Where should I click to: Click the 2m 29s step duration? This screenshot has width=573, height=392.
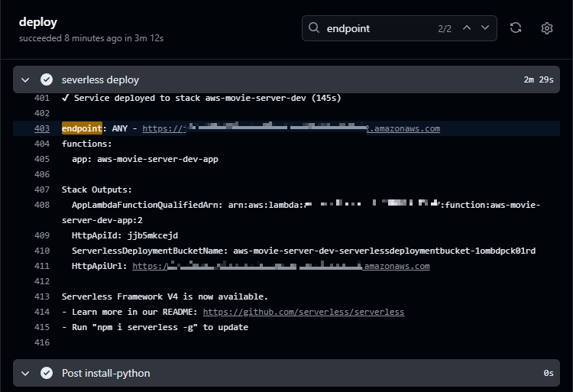pyautogui.click(x=539, y=79)
